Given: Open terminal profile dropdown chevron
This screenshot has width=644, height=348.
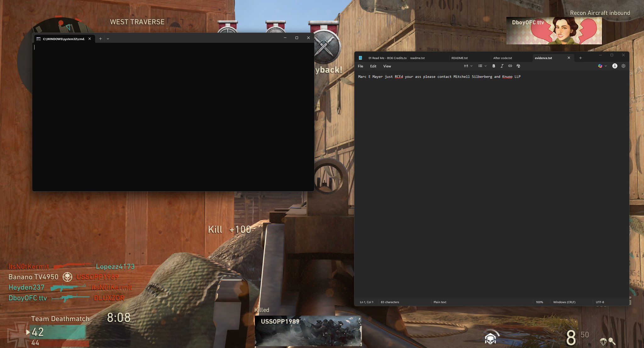Looking at the screenshot, I should coord(108,39).
